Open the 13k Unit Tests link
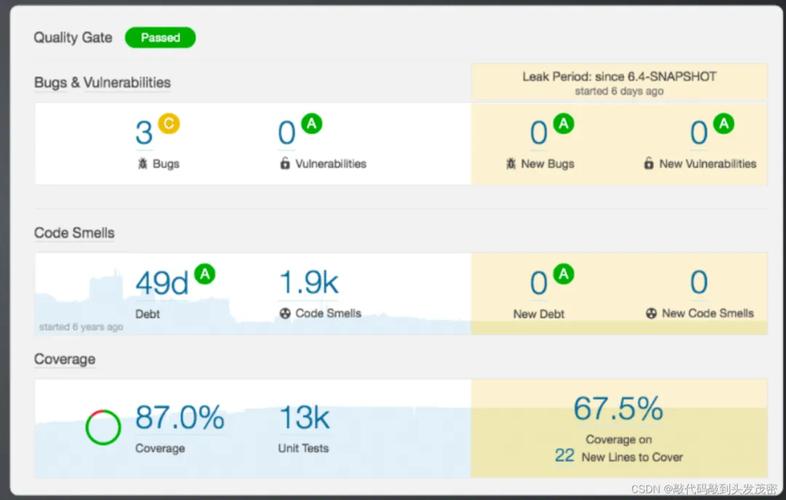This screenshot has width=786, height=500. (304, 418)
